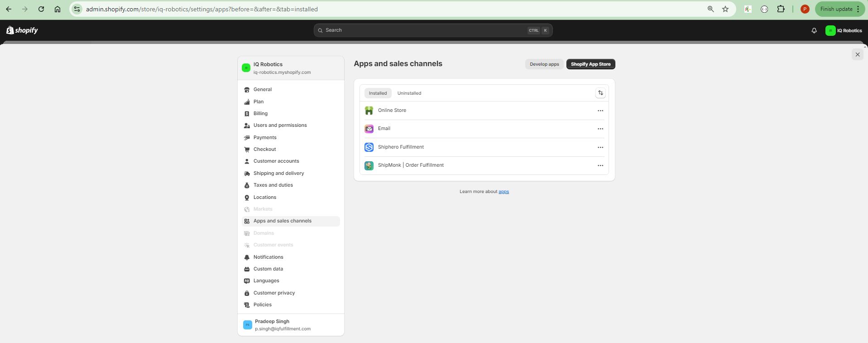868x343 pixels.
Task: Click the Shopify logo in header
Action: click(x=22, y=30)
